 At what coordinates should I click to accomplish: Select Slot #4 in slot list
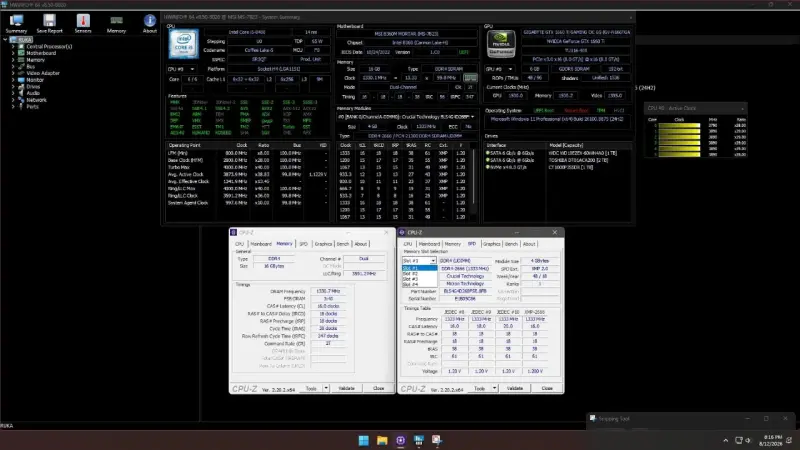click(419, 284)
